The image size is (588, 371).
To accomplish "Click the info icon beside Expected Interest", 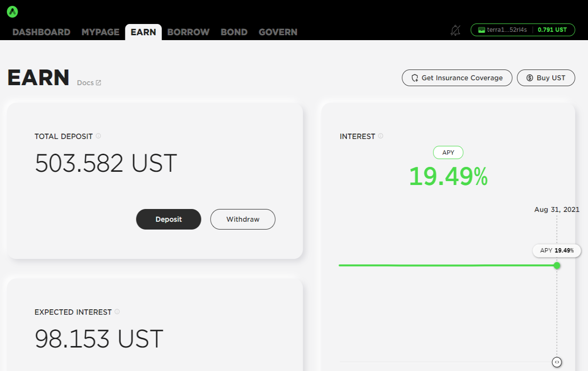I will (x=117, y=312).
